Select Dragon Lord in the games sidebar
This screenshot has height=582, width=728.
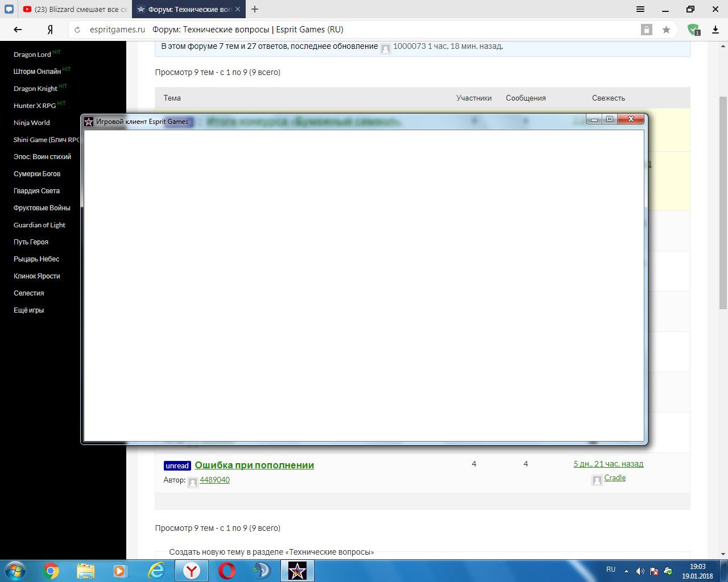(32, 55)
